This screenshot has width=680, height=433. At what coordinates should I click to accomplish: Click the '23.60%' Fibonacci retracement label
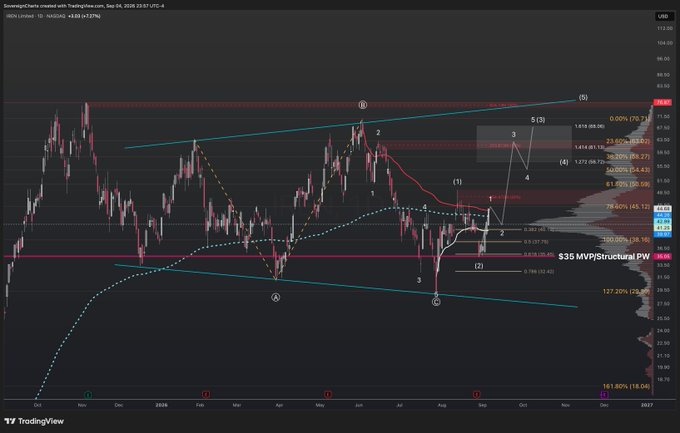[x=628, y=141]
